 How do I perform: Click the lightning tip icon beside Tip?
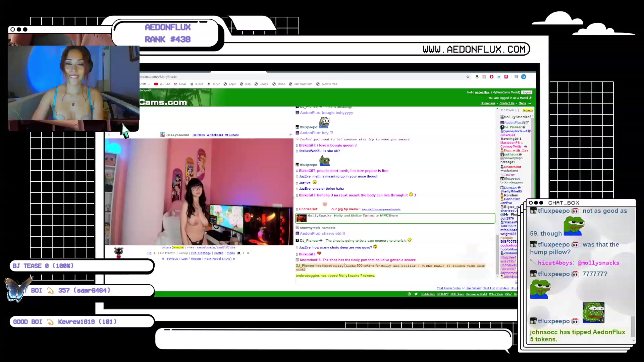tap(155, 253)
